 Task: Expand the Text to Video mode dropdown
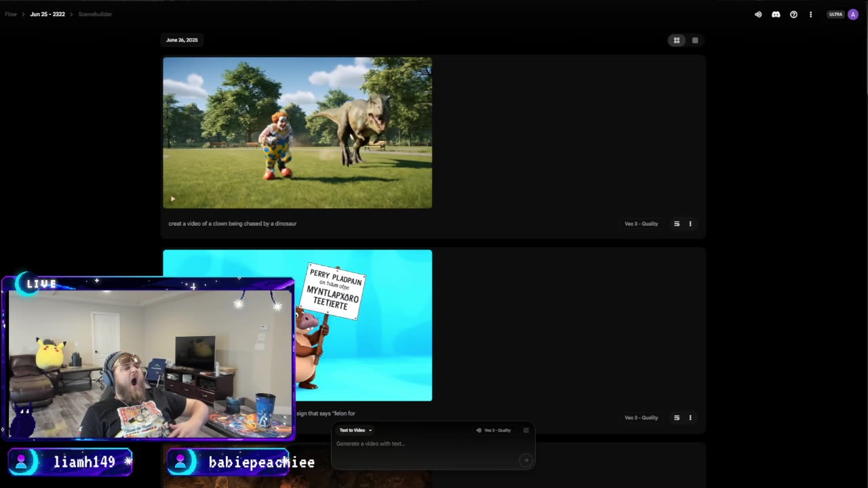[x=355, y=430]
